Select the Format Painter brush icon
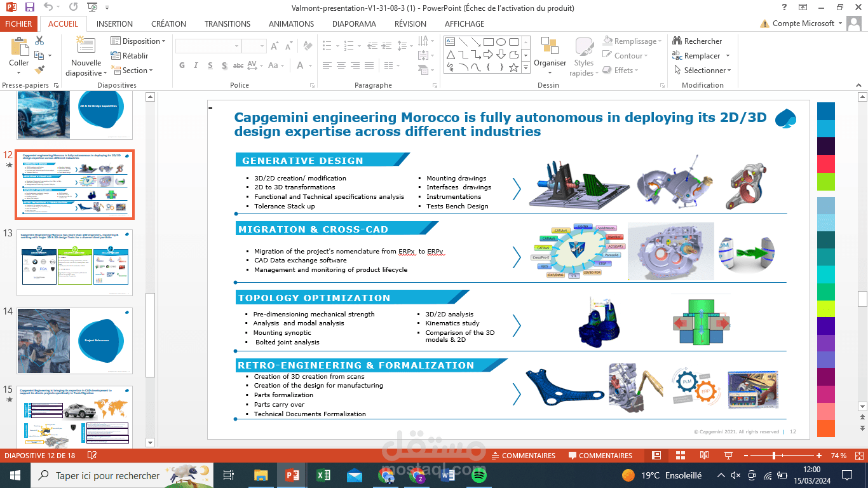Viewport: 868px width, 488px height. [x=39, y=70]
